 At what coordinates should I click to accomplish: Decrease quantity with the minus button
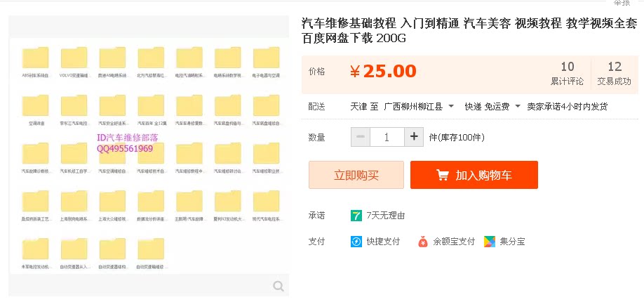[360, 137]
